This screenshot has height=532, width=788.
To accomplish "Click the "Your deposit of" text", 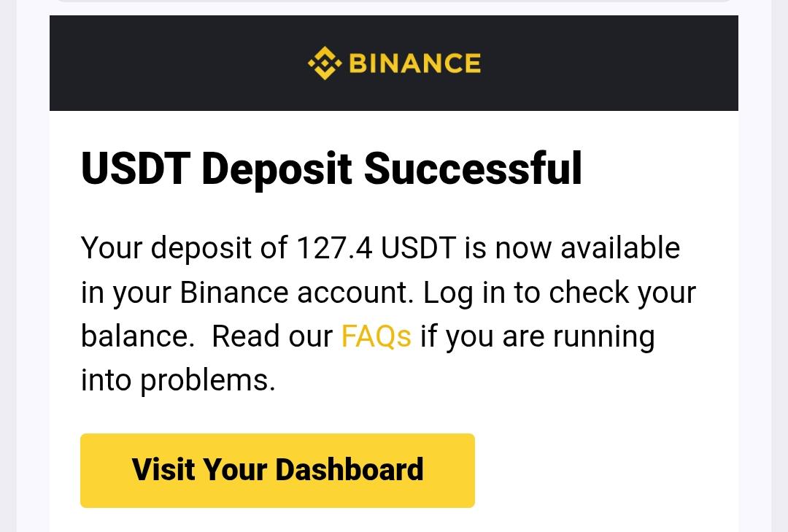I will (x=184, y=248).
